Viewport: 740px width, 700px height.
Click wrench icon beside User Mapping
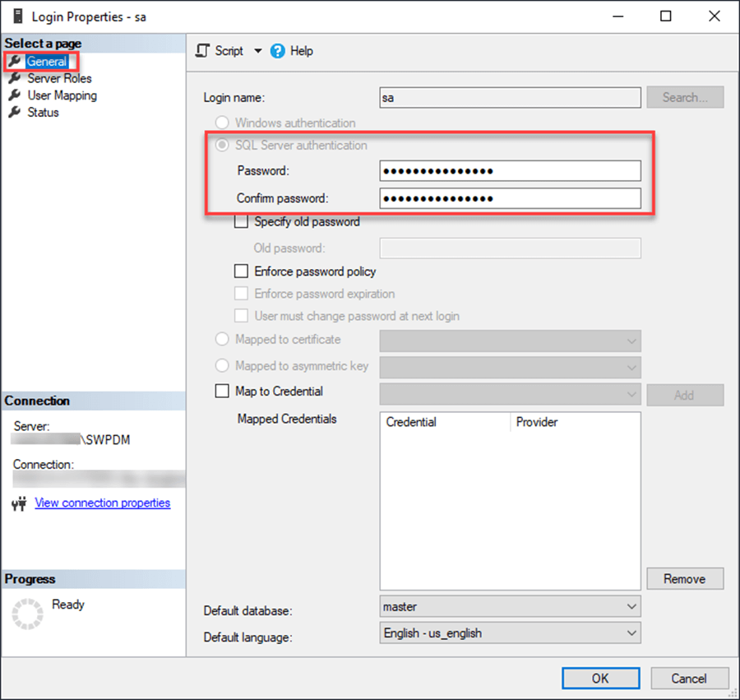coord(14,95)
